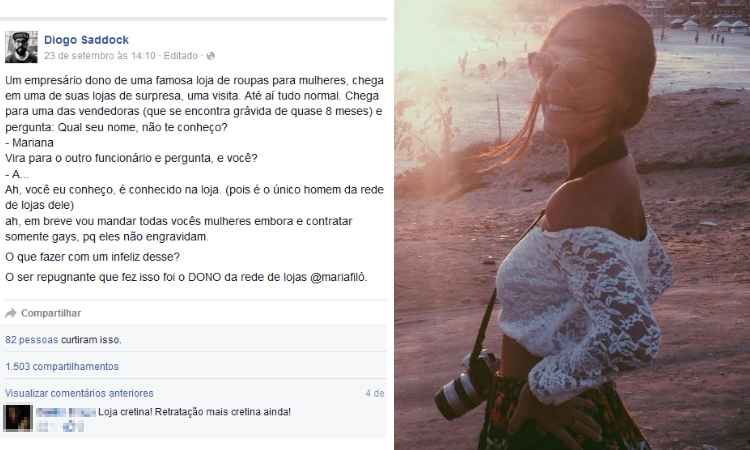Click the public globe privacy icon
This screenshot has height=450, width=750.
click(210, 56)
